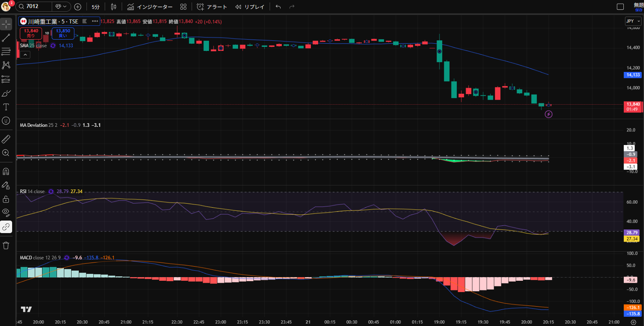Click the blue 13,850 buy button
Viewport: 644px width, 326px height.
pos(63,33)
